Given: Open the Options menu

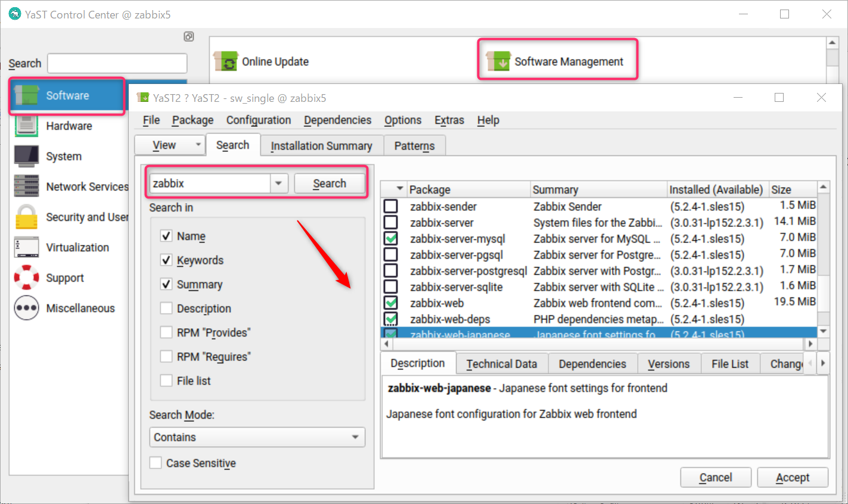Looking at the screenshot, I should 403,120.
